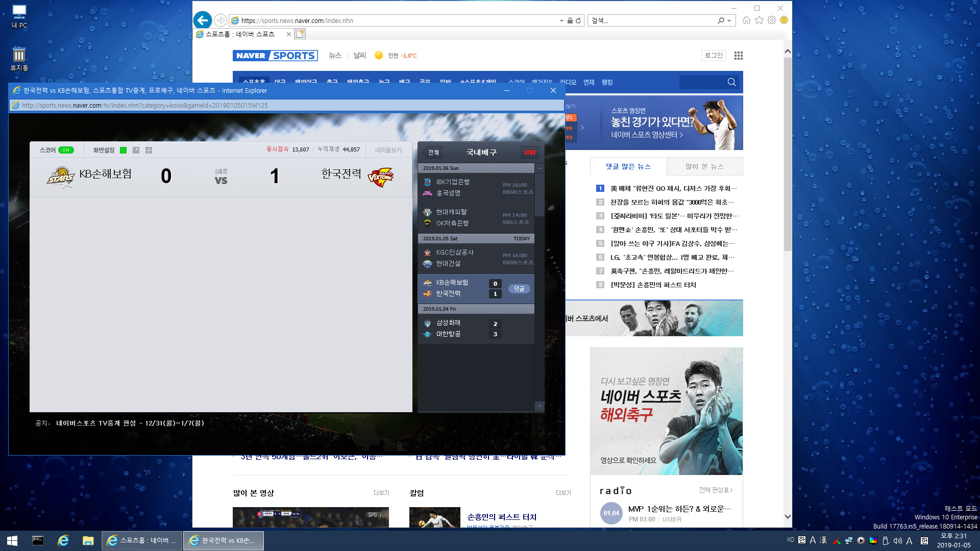Close the 스포츠홈 browser tab

point(289,34)
